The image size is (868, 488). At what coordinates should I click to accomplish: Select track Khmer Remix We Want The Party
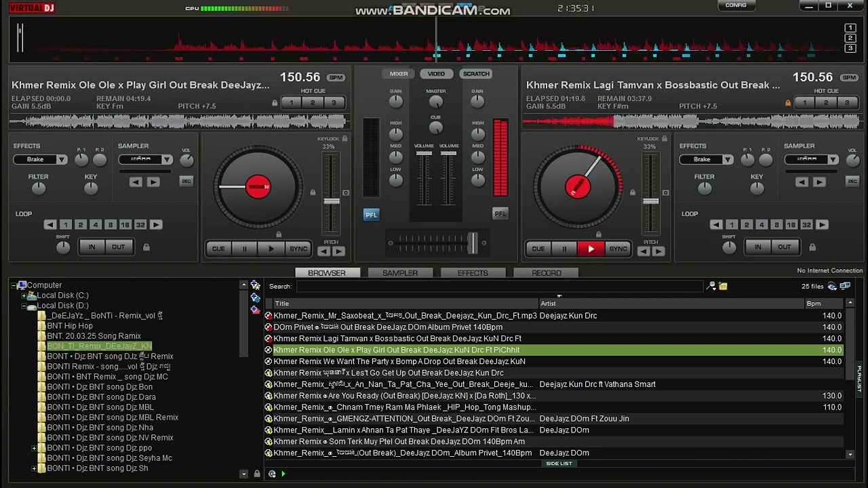click(x=399, y=362)
